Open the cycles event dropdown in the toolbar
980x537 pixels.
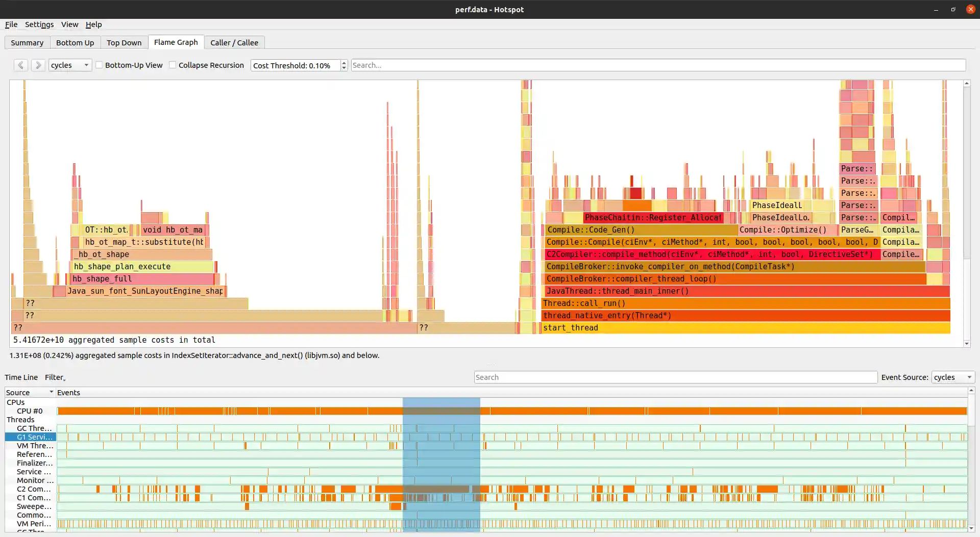pos(70,65)
